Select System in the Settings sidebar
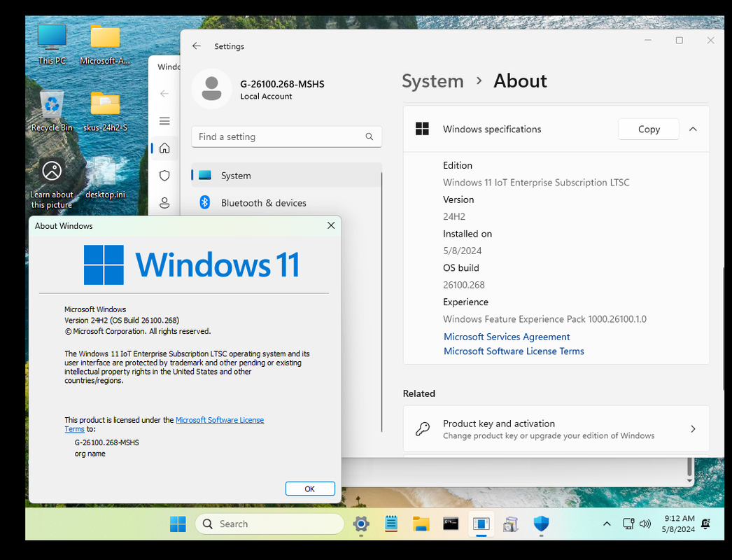Viewport: 732px width, 560px height. pos(287,175)
